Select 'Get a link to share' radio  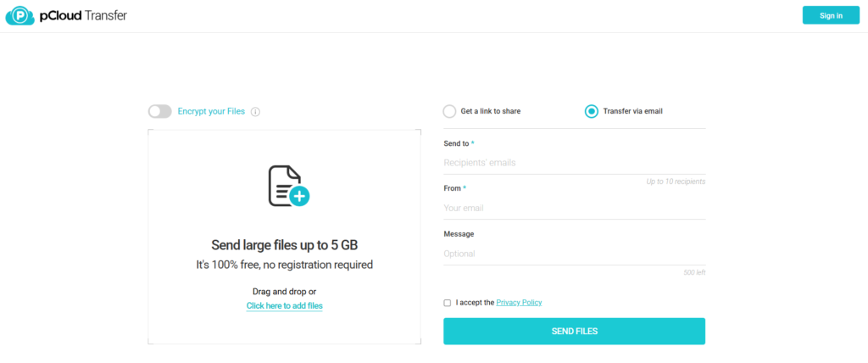coord(449,111)
